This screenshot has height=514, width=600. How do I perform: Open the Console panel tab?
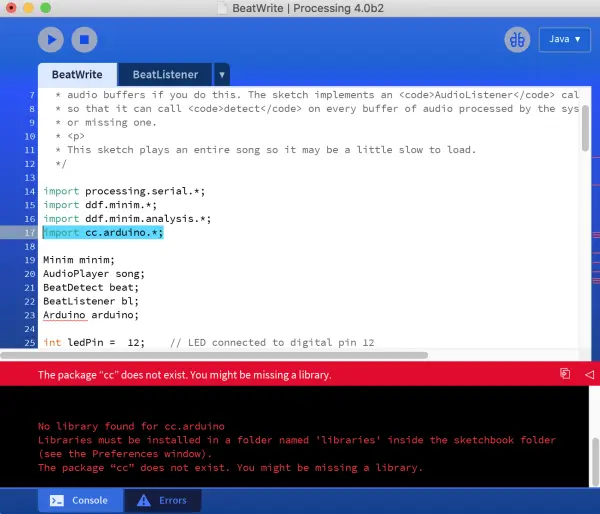click(x=80, y=500)
